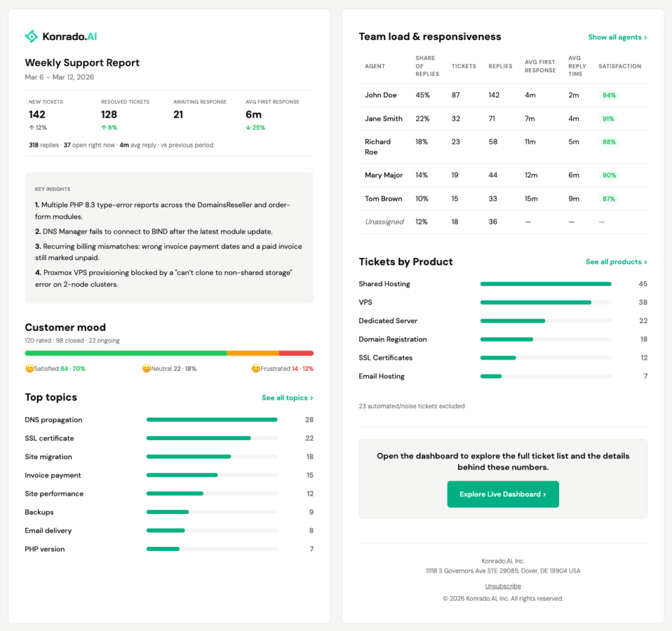Click the avg first response down arrow 25%
Viewport: 672px width, 631px height.
(255, 128)
